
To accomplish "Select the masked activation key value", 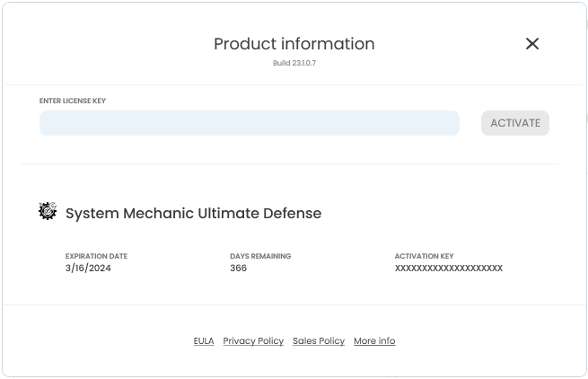I will coord(449,268).
